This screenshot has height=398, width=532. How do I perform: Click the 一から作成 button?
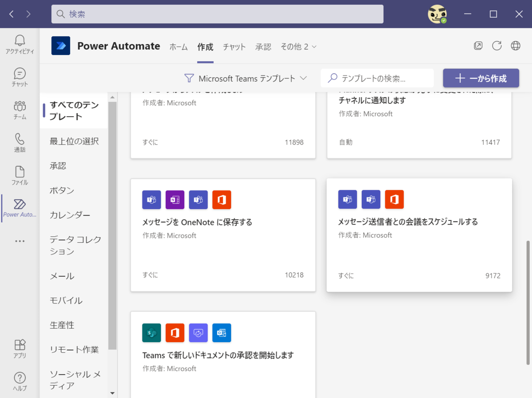click(481, 78)
